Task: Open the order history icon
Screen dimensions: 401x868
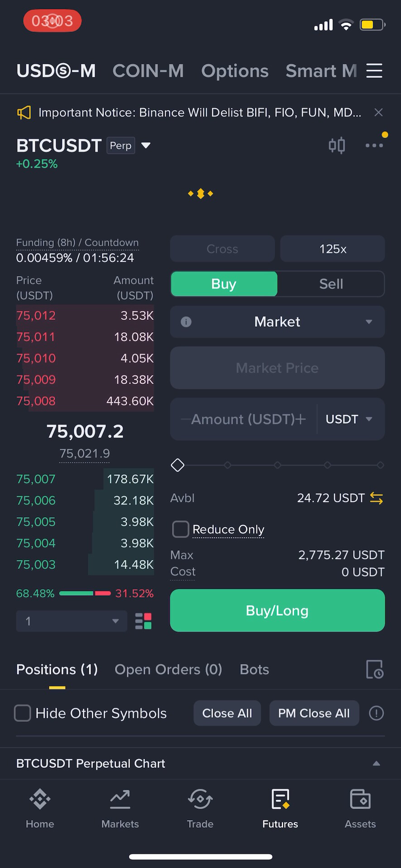Action: click(x=375, y=670)
